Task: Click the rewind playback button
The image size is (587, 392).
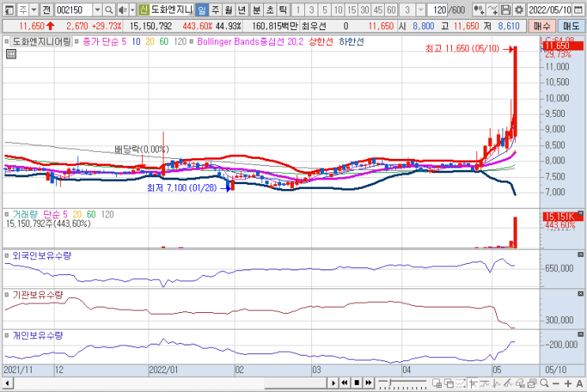Action: point(344,383)
